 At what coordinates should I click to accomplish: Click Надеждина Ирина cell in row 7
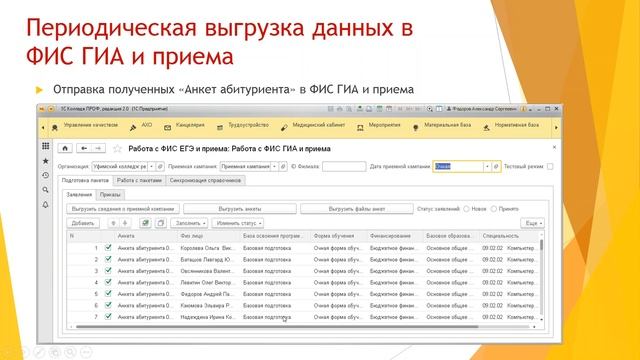[x=209, y=317]
